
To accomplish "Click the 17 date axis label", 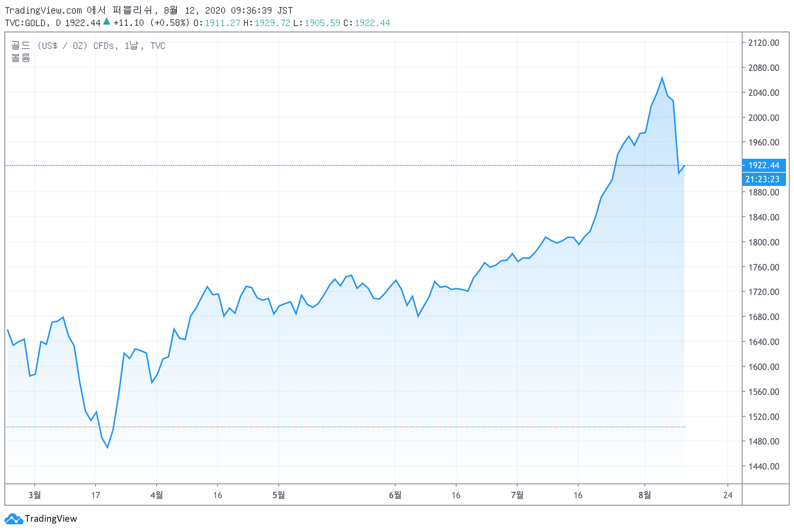I will pyautogui.click(x=96, y=495).
